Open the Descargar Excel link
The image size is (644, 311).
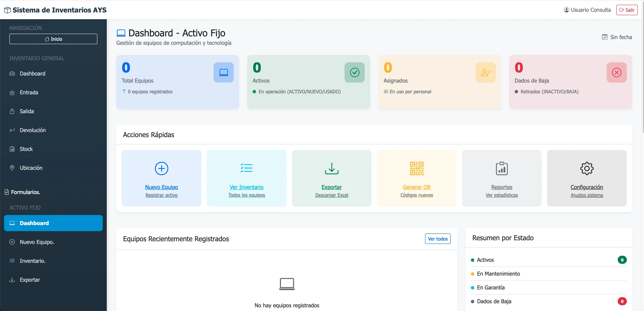click(332, 195)
